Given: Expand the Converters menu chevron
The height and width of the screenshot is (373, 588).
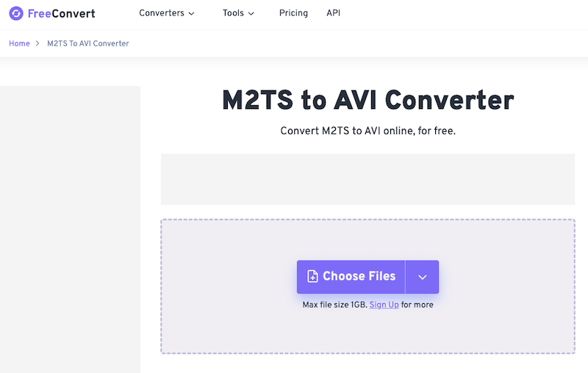Looking at the screenshot, I should click(x=192, y=13).
